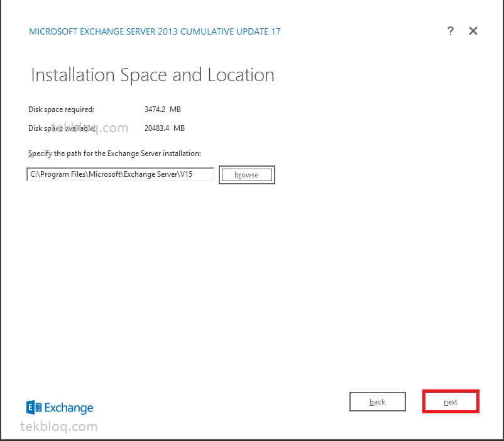The image size is (504, 441).
Task: Click the Disk space required label
Action: [x=61, y=109]
